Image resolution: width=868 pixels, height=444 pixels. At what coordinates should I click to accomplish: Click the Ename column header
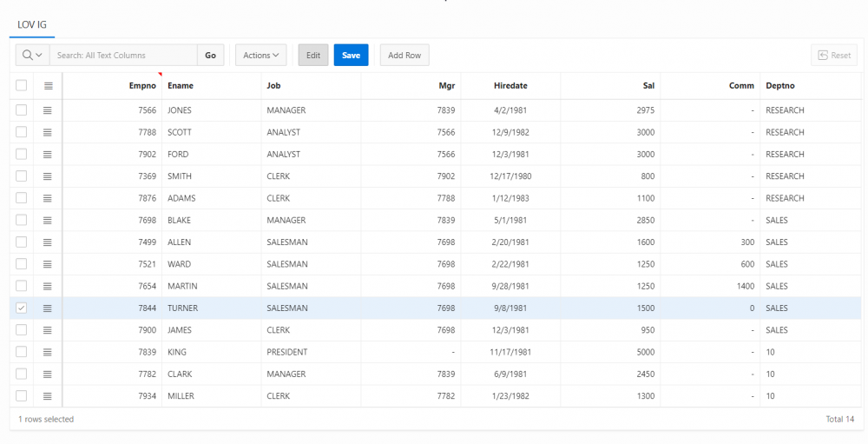coord(181,86)
